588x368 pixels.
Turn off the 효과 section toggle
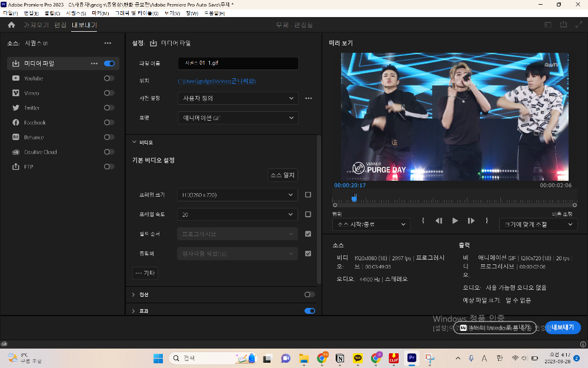(310, 311)
